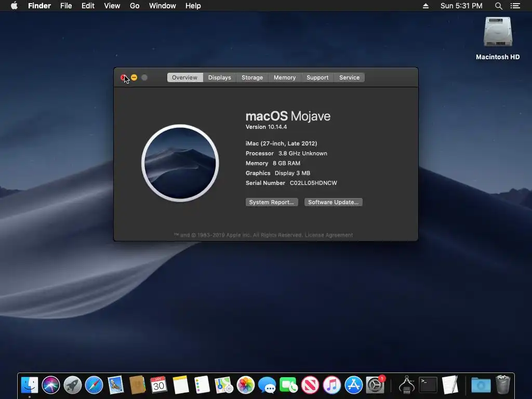The width and height of the screenshot is (532, 399).
Task: Open TextEdit in the Dock
Action: coord(450,385)
